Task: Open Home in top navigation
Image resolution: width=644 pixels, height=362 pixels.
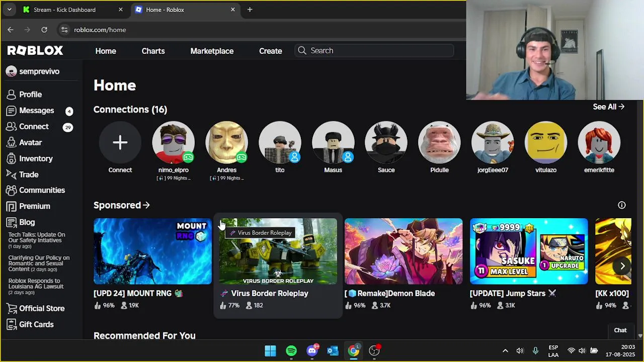Action: pyautogui.click(x=106, y=51)
